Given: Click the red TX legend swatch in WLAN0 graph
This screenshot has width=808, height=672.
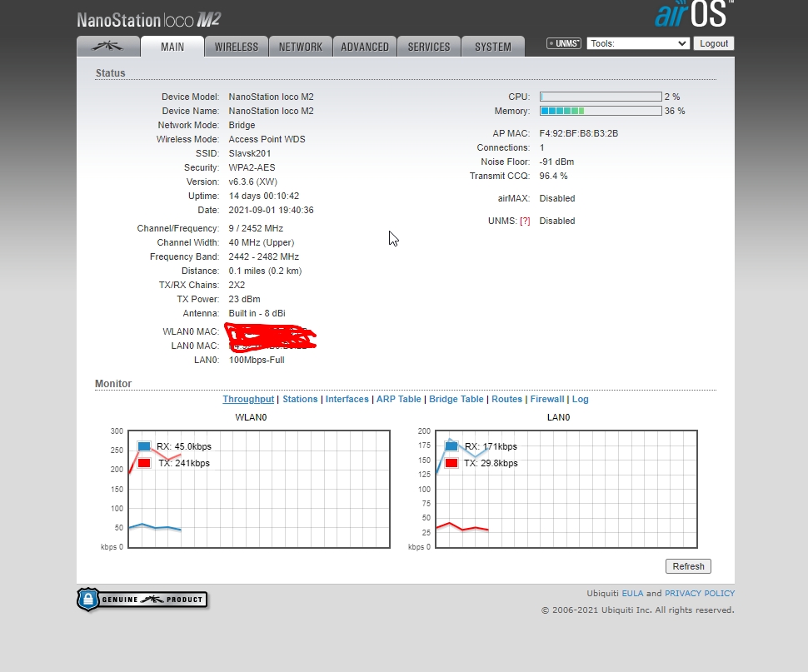Looking at the screenshot, I should point(144,463).
